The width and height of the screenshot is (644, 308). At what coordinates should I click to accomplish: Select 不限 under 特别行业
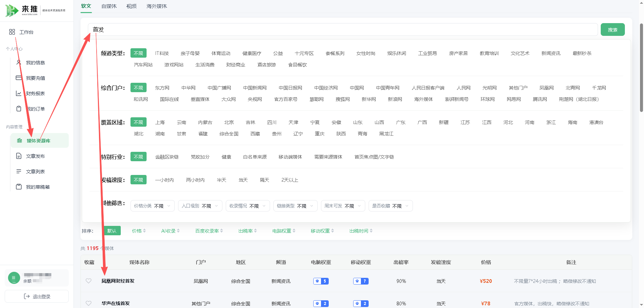point(139,157)
